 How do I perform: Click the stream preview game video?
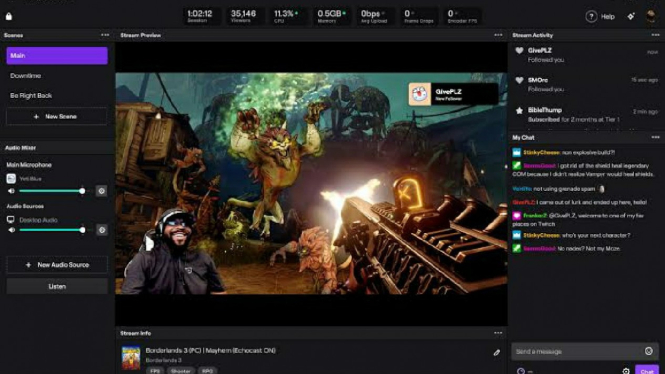pos(311,183)
